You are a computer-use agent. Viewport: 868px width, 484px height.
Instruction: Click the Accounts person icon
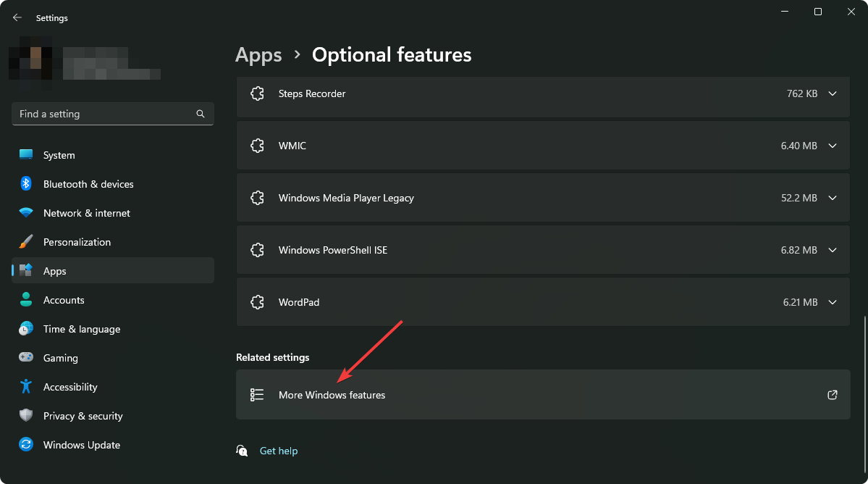click(26, 299)
